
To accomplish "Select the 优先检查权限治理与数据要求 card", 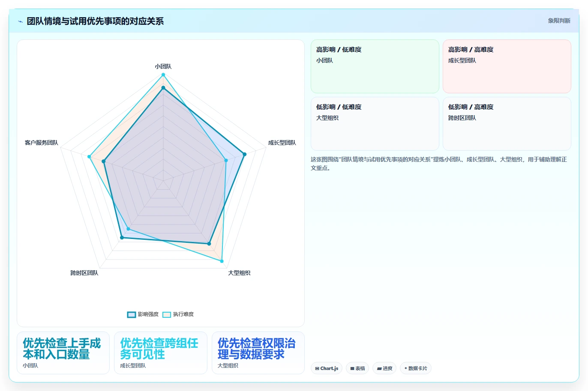I will (258, 353).
